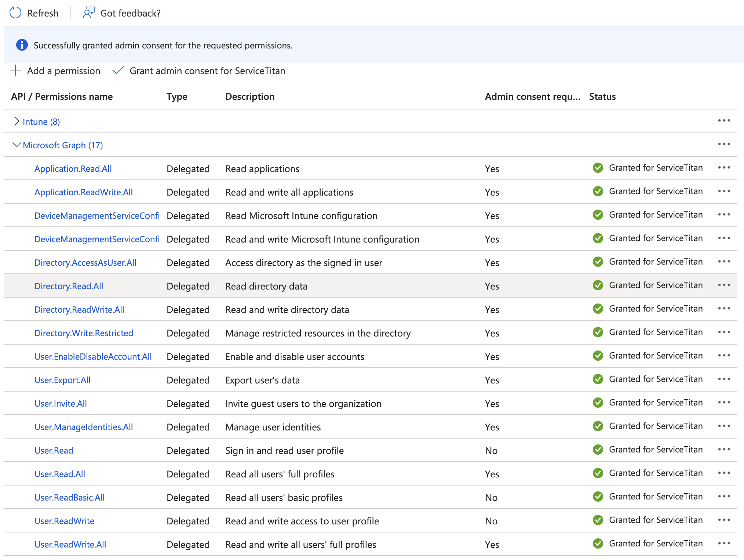Open the User.Invite.All permission link
The height and width of the screenshot is (560, 744).
[61, 403]
